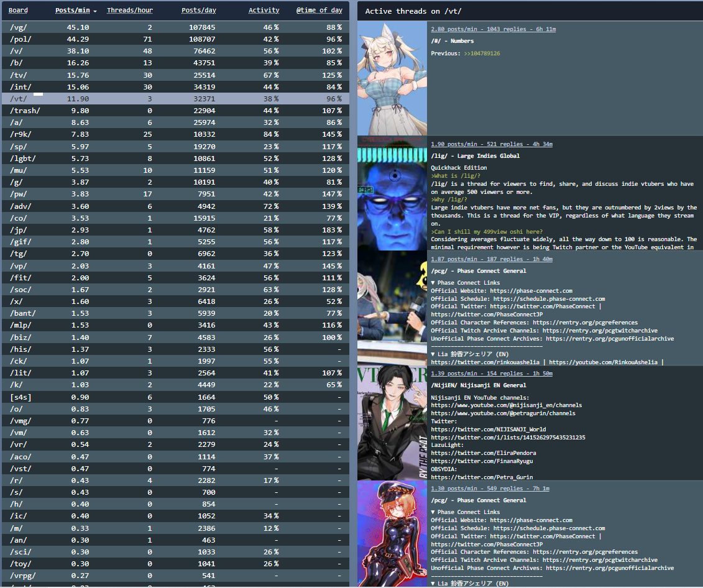Screen dimensions: 703x588
Task: Select the highlighted /vt/ board row
Action: tap(175, 99)
